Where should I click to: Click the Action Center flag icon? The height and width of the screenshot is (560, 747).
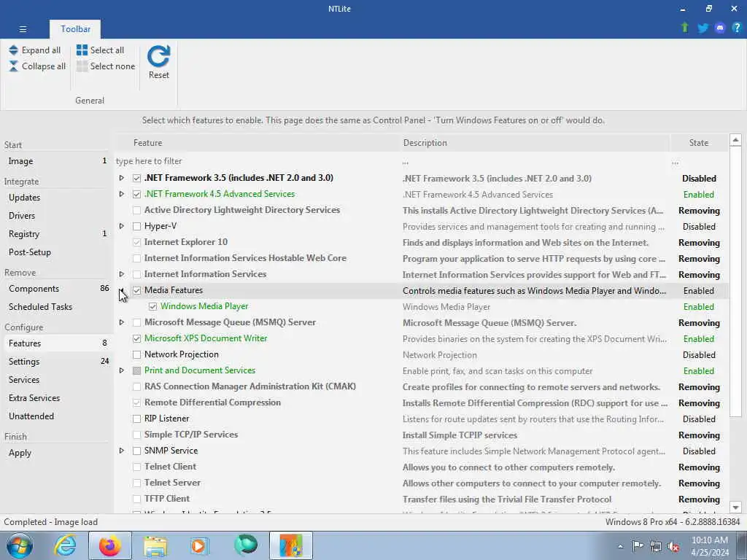pos(638,546)
